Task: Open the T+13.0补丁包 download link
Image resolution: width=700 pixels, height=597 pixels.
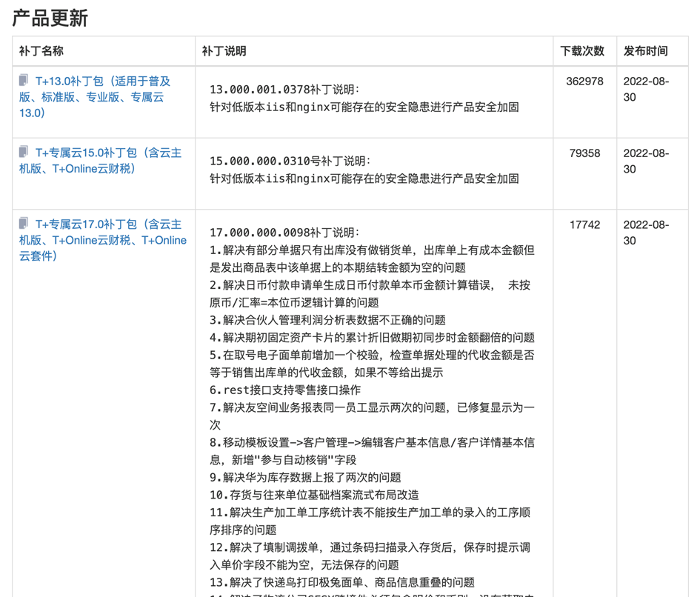Action: point(95,97)
